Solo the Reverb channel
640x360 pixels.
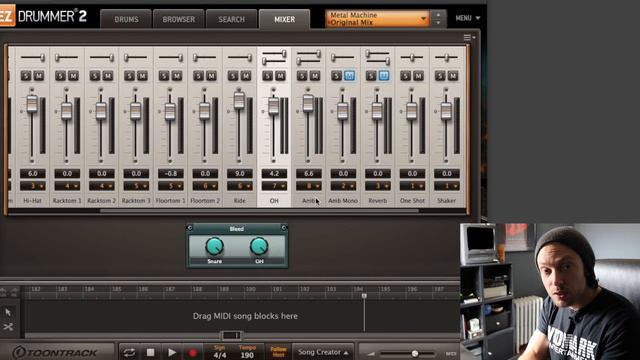(371, 76)
